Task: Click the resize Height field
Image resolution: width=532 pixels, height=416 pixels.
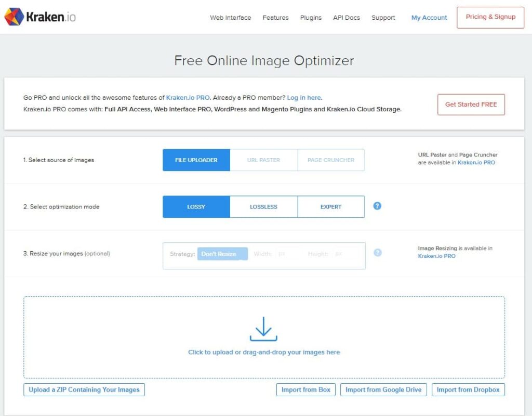Action: (x=345, y=254)
